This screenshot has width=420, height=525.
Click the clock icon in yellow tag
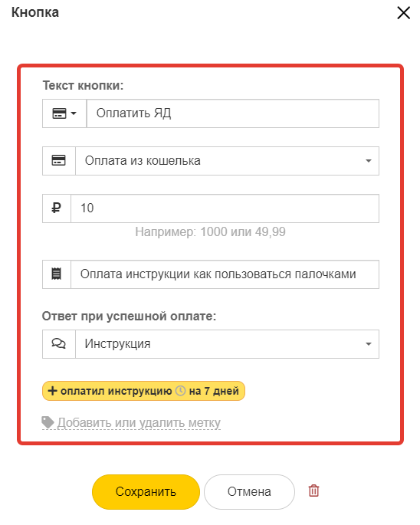181,391
